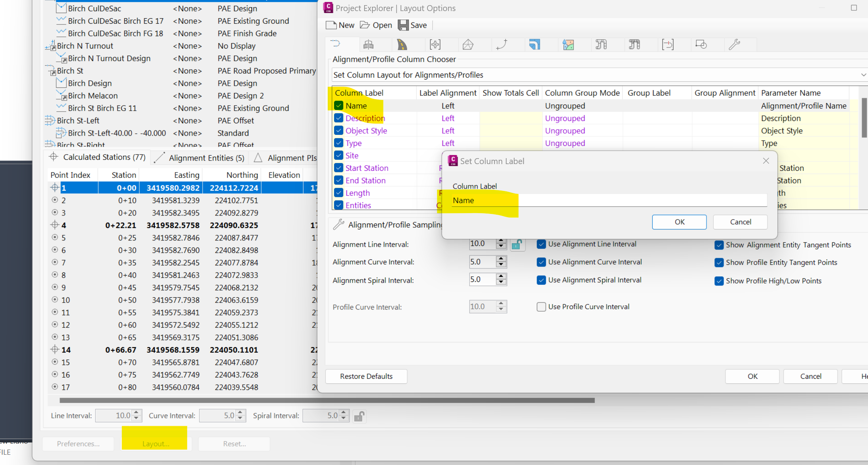This screenshot has width=868, height=465.
Task: Uncheck the Description column checkbox
Action: click(339, 118)
